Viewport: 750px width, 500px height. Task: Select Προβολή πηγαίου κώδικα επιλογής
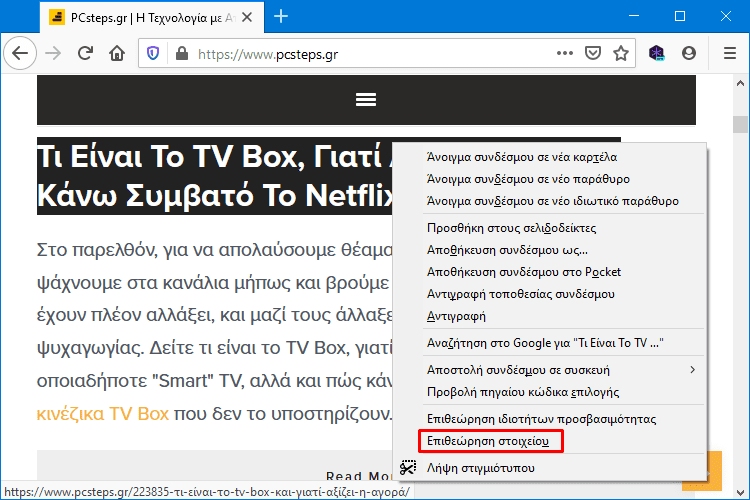tap(550, 392)
